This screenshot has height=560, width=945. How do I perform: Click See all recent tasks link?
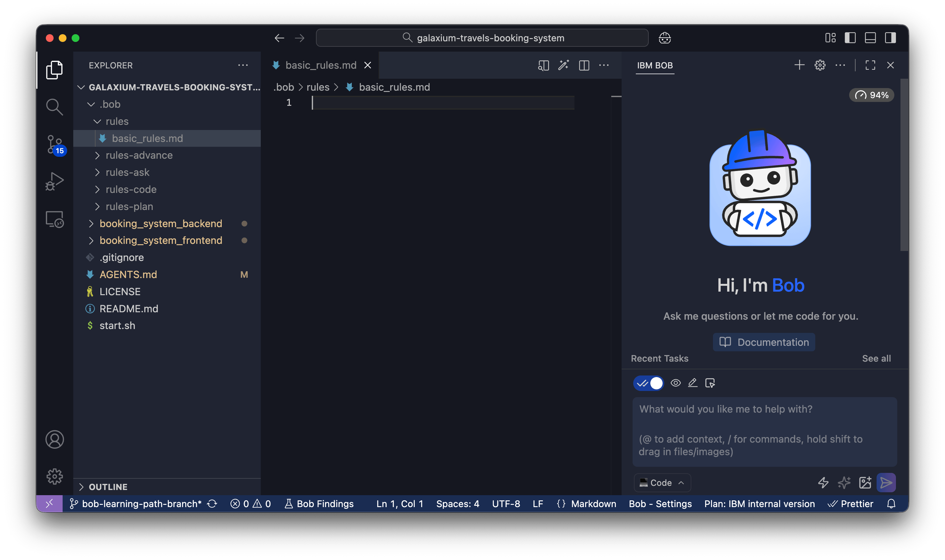(876, 358)
